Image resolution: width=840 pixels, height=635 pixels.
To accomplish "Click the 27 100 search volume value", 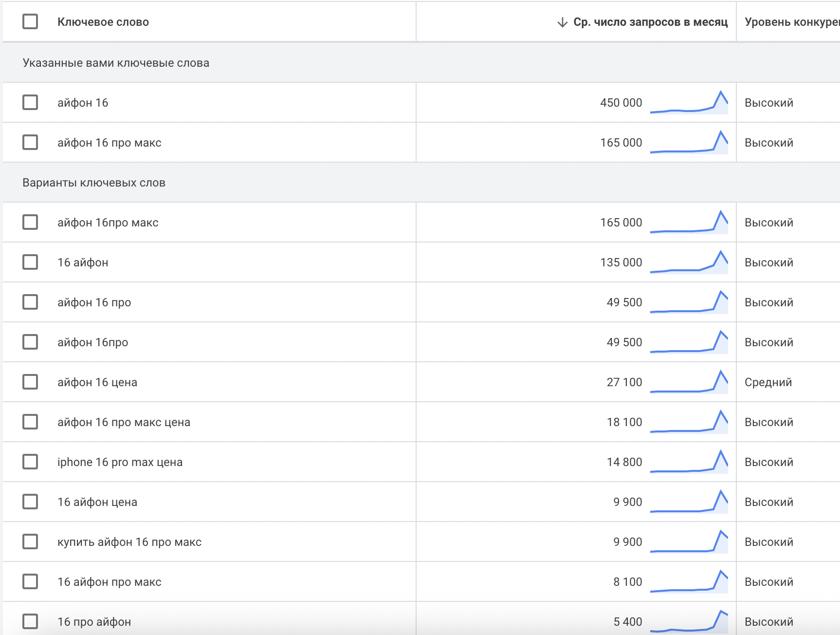I will 624,382.
